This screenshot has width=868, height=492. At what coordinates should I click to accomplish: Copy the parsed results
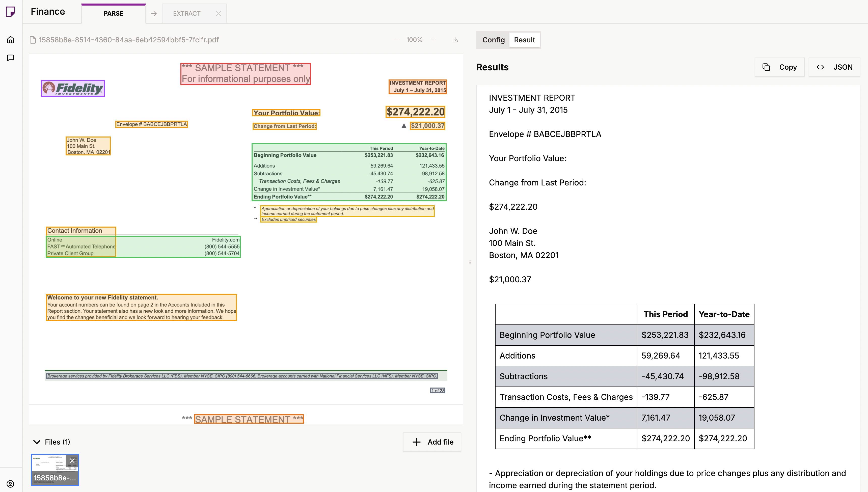tap(779, 67)
